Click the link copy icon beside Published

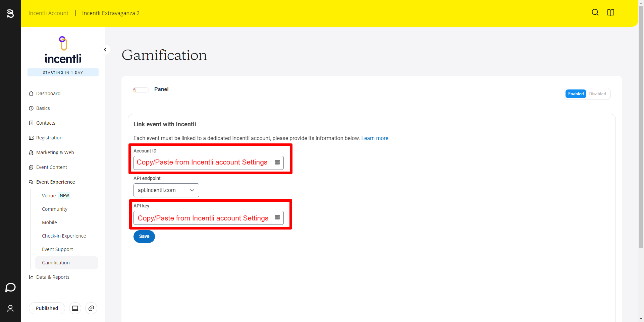pyautogui.click(x=91, y=308)
